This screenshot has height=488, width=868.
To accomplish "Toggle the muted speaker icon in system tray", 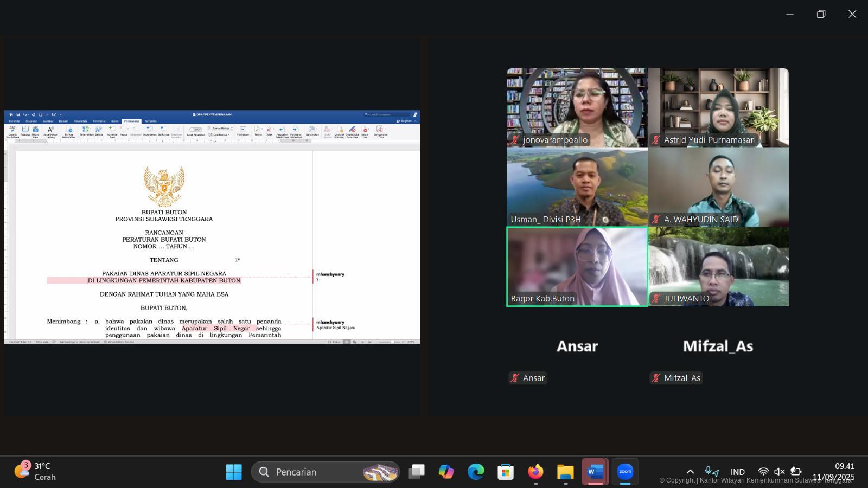I will 779,472.
